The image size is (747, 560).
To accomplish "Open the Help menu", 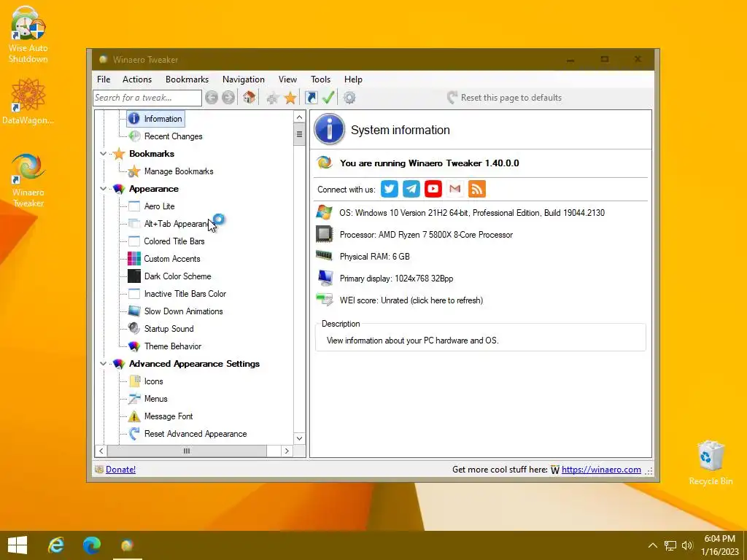I will pos(354,79).
